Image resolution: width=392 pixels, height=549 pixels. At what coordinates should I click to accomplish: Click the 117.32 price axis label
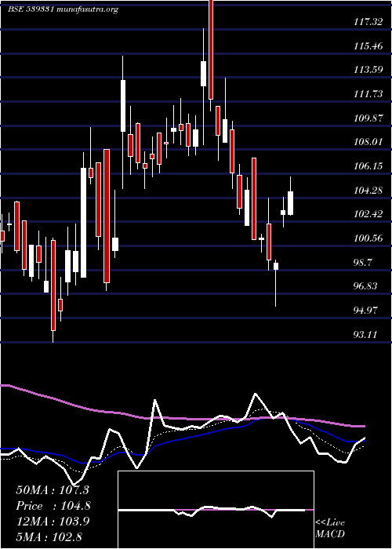368,22
